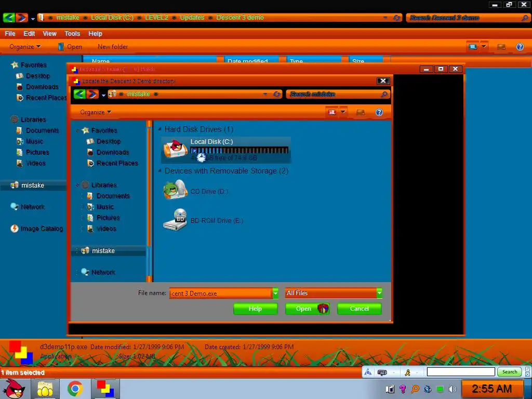This screenshot has height=399, width=532.
Task: Launch Chrome from the taskbar
Action: pos(75,389)
